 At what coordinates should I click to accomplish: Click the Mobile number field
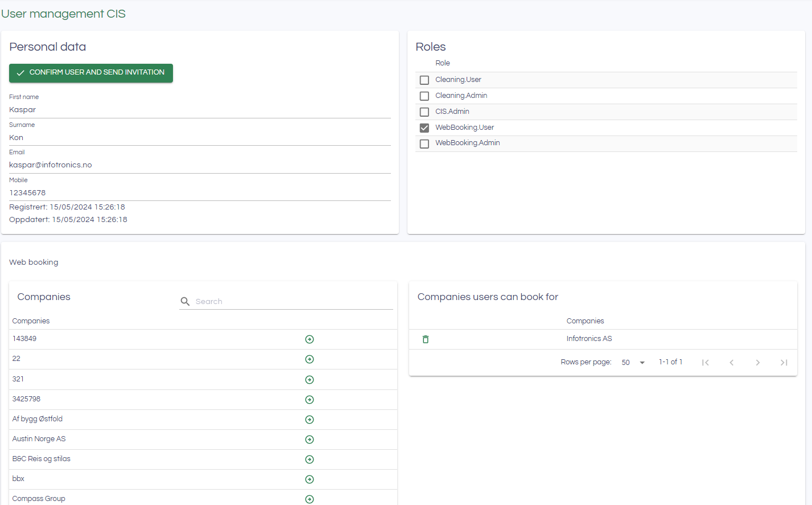click(199, 193)
